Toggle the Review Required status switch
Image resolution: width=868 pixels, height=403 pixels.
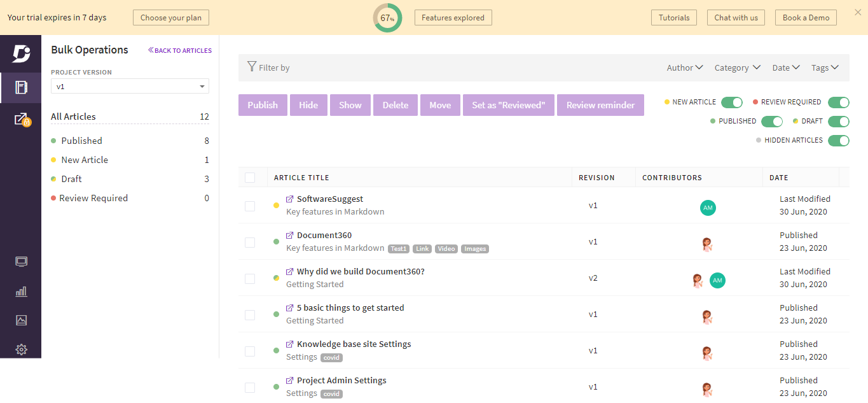[x=839, y=103]
